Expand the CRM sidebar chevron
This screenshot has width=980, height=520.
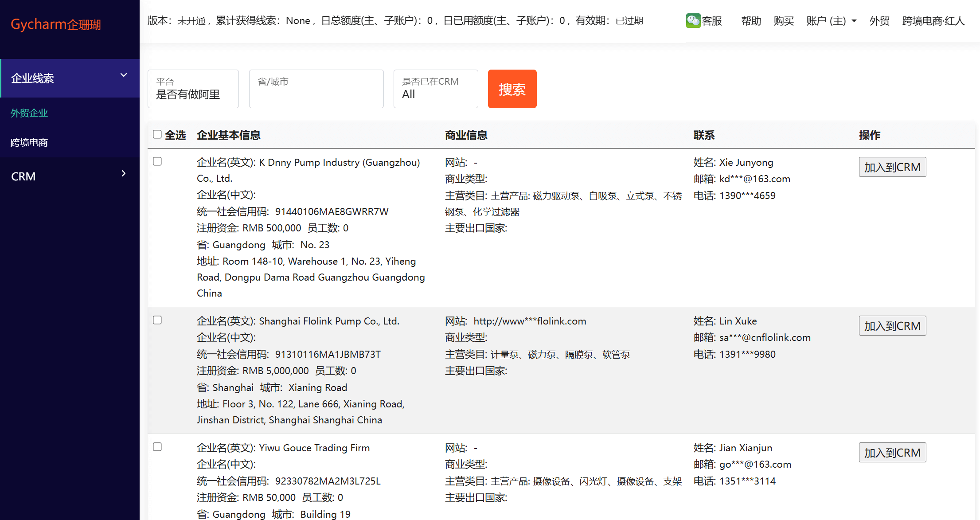pos(124,174)
